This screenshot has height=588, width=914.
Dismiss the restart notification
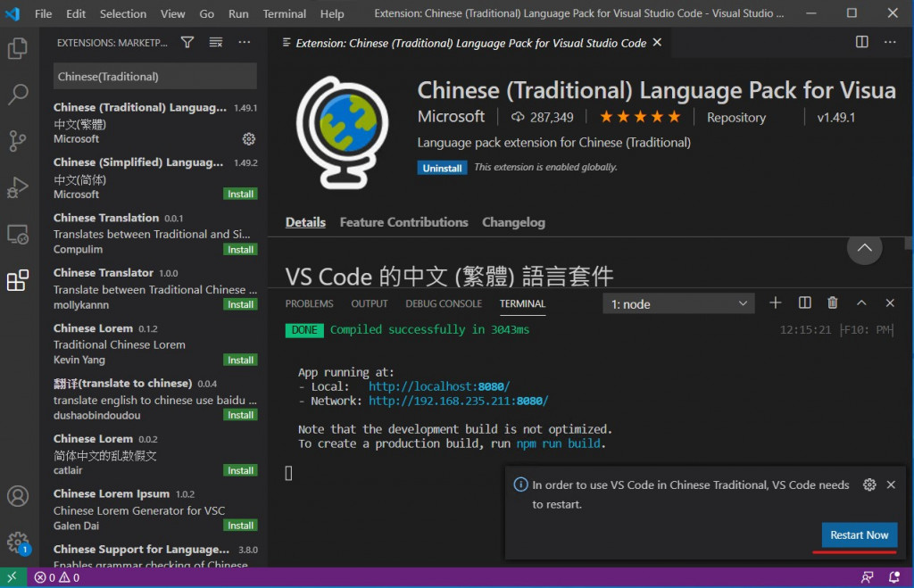[891, 484]
